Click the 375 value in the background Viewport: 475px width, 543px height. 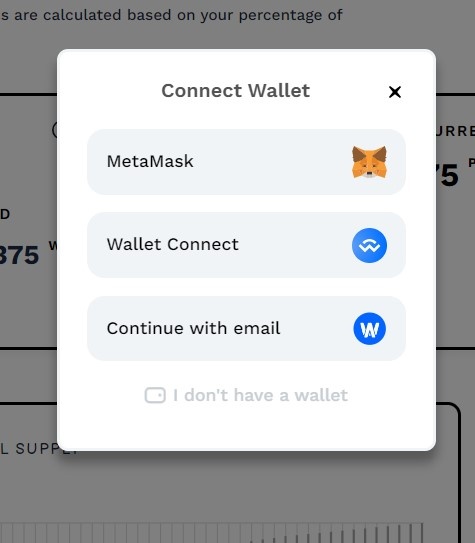click(x=19, y=255)
